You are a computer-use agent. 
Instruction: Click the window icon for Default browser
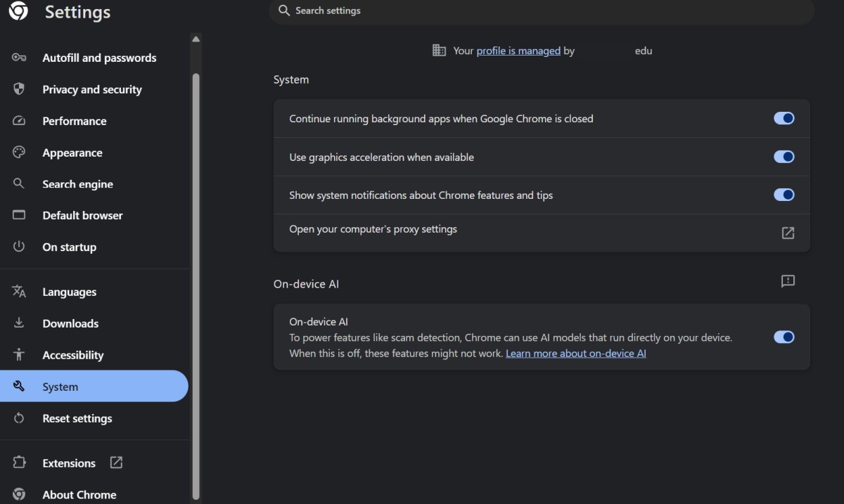coord(19,215)
